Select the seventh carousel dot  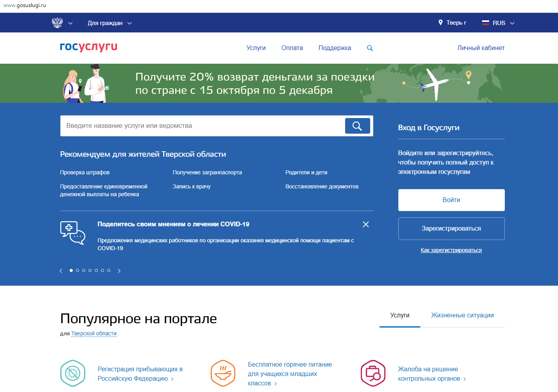point(109,270)
